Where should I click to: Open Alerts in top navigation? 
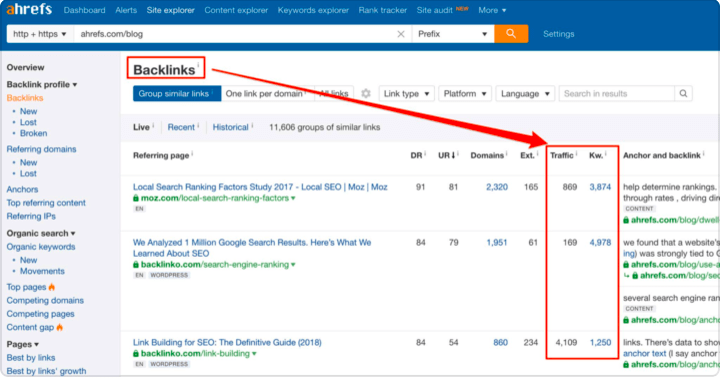pos(126,10)
